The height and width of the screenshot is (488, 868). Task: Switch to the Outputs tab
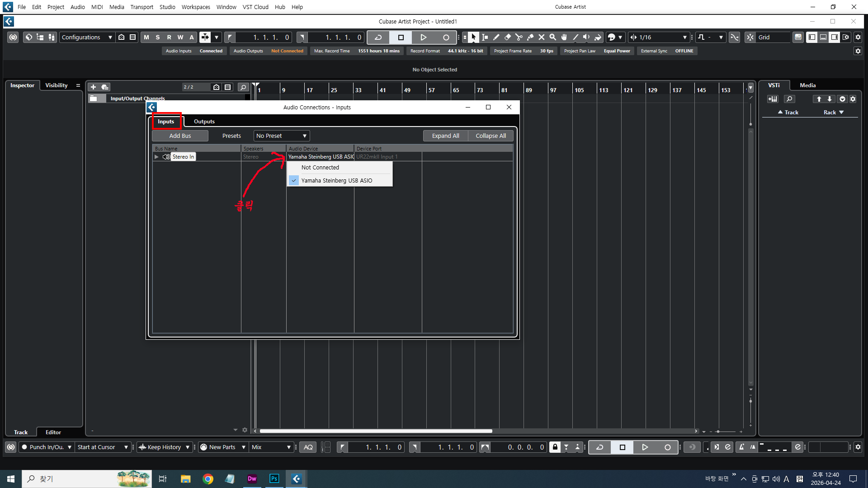click(x=204, y=121)
